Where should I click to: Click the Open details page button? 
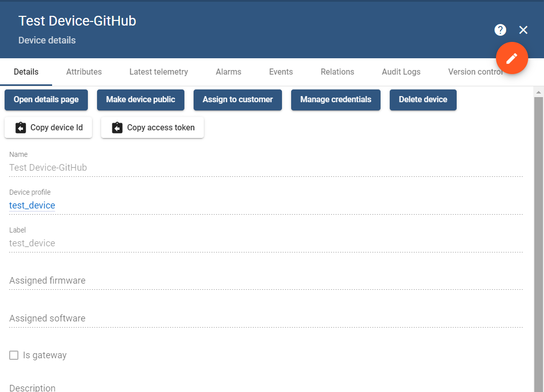pyautogui.click(x=46, y=100)
